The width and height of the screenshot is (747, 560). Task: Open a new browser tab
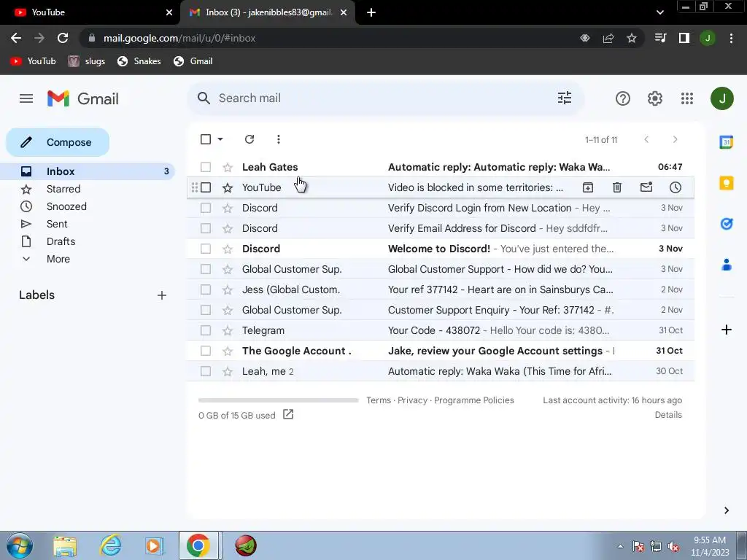pyautogui.click(x=371, y=12)
